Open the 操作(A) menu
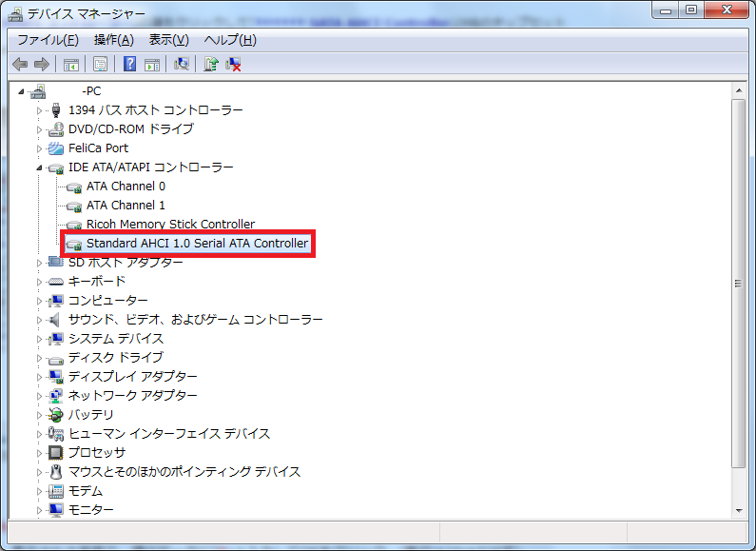The height and width of the screenshot is (551, 756). point(114,40)
